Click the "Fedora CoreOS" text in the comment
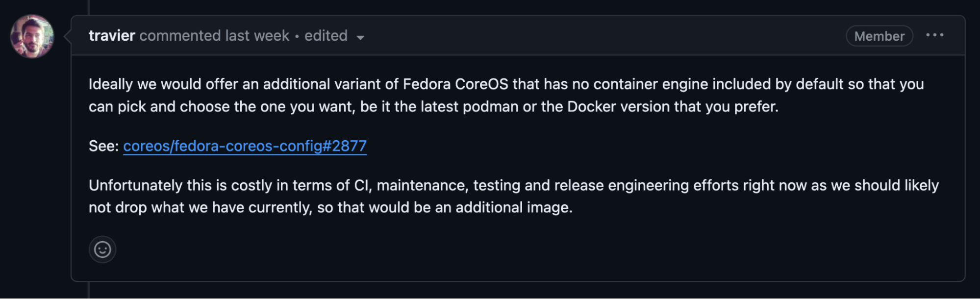 (x=455, y=84)
